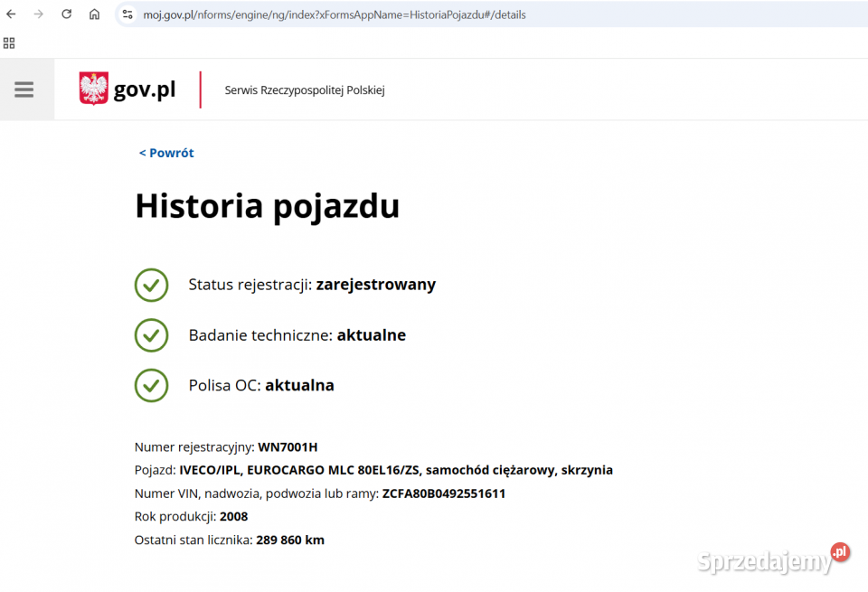Click Serwis Rzeczypospolitej Polskiej text

[304, 89]
